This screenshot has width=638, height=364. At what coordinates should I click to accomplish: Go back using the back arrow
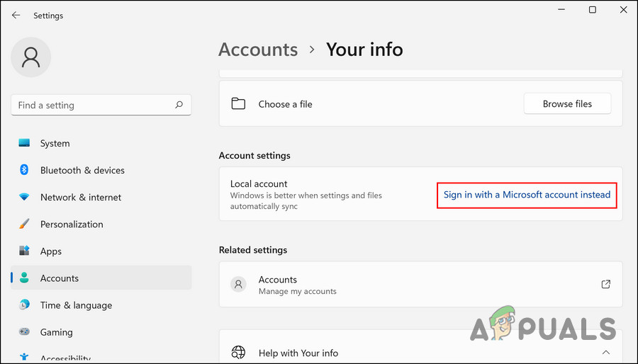tap(16, 15)
